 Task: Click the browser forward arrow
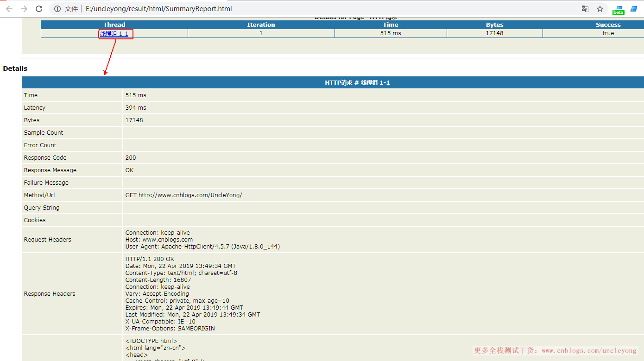point(24,9)
